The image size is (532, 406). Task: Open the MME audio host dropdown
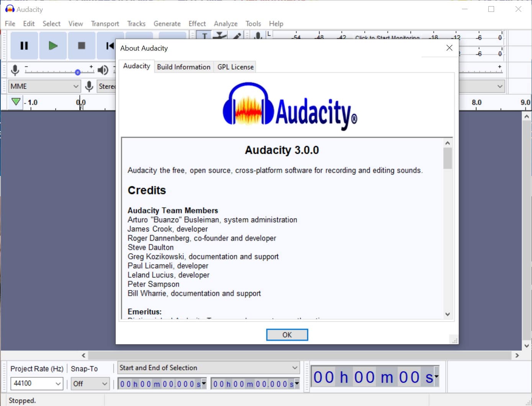[x=44, y=86]
